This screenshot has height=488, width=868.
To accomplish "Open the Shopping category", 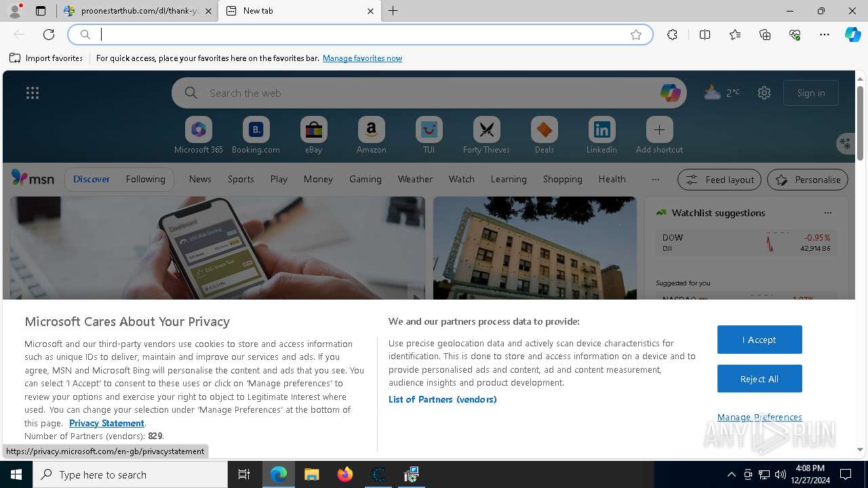I will pyautogui.click(x=563, y=179).
